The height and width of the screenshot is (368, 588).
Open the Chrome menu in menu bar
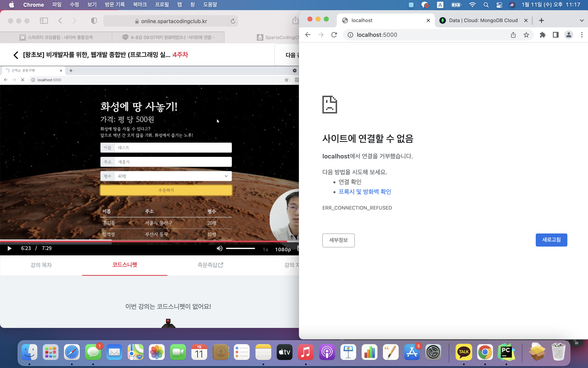33,5
